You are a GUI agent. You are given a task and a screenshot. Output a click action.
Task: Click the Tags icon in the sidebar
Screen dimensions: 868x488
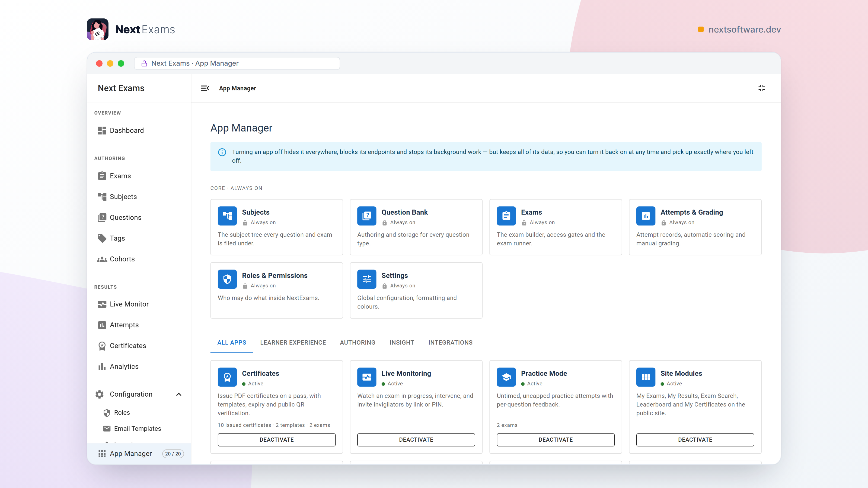[102, 238]
